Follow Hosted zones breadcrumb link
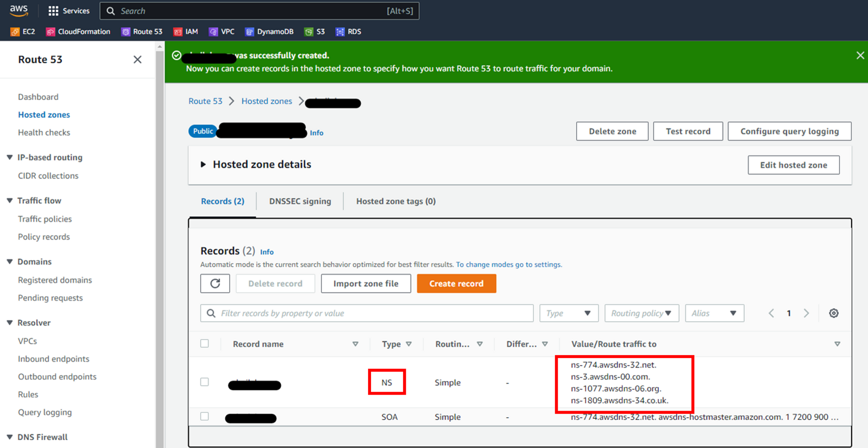Image resolution: width=868 pixels, height=448 pixels. pyautogui.click(x=267, y=101)
